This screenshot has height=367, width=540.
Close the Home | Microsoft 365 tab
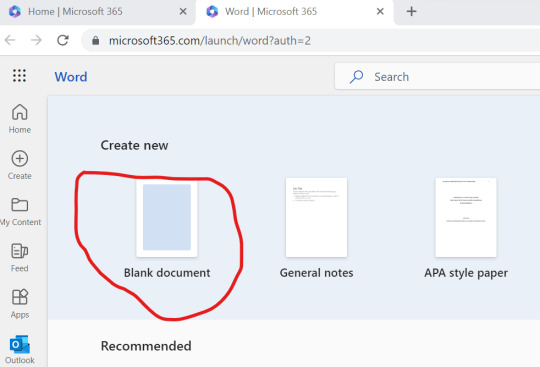[183, 12]
